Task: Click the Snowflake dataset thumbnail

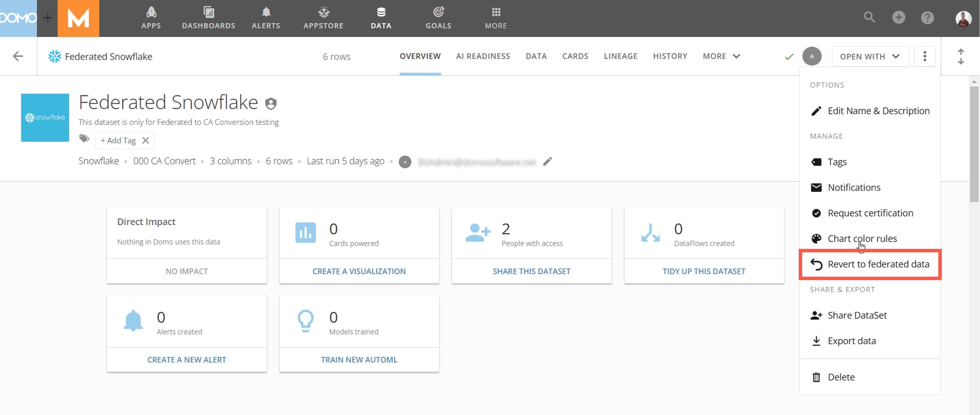Action: click(x=45, y=117)
